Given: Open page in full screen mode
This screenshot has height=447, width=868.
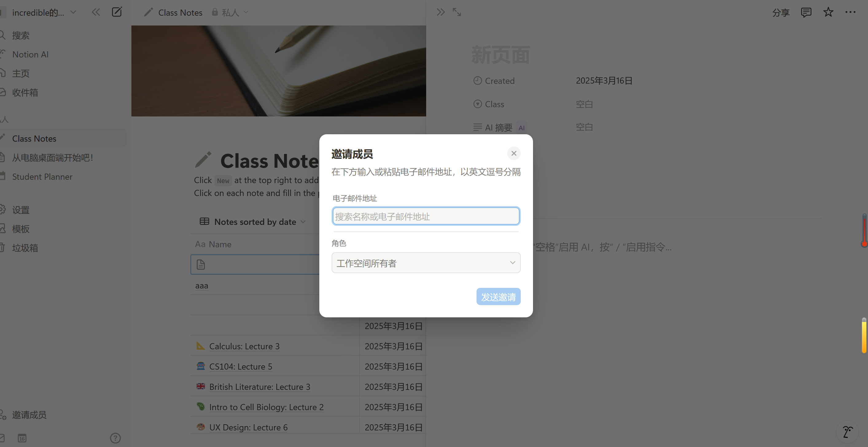Looking at the screenshot, I should [x=457, y=13].
